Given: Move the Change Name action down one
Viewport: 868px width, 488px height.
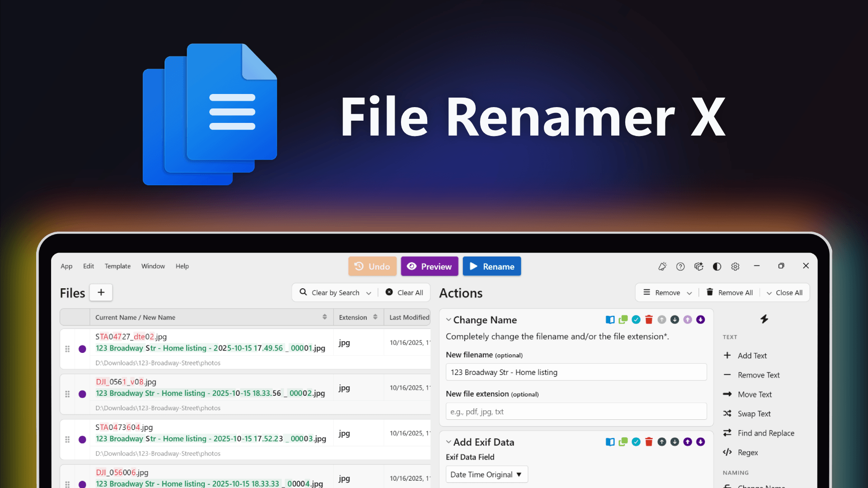Looking at the screenshot, I should tap(675, 320).
